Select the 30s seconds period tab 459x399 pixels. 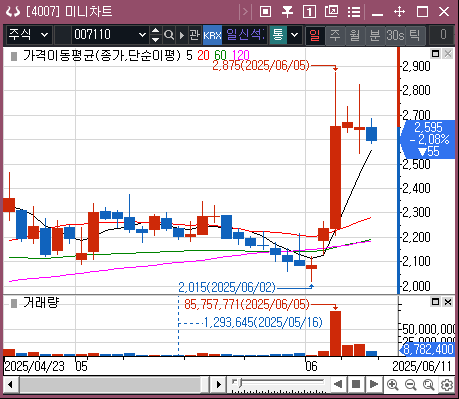click(x=395, y=35)
